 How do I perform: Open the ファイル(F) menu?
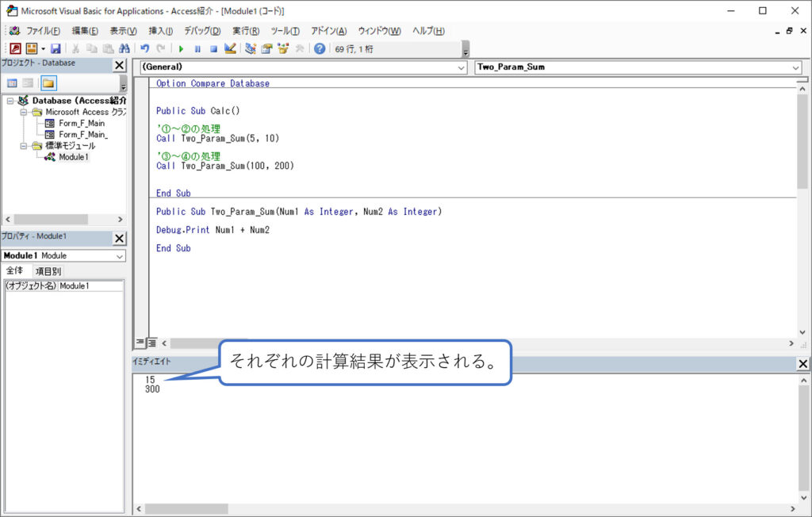(43, 31)
